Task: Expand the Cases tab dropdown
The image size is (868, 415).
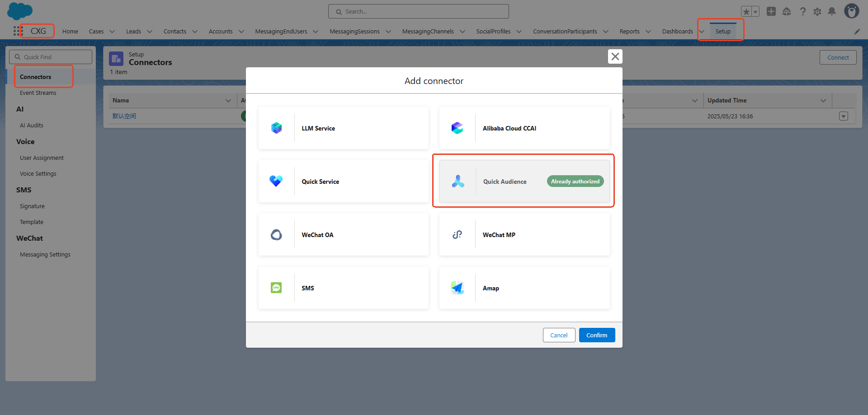Action: tap(112, 31)
